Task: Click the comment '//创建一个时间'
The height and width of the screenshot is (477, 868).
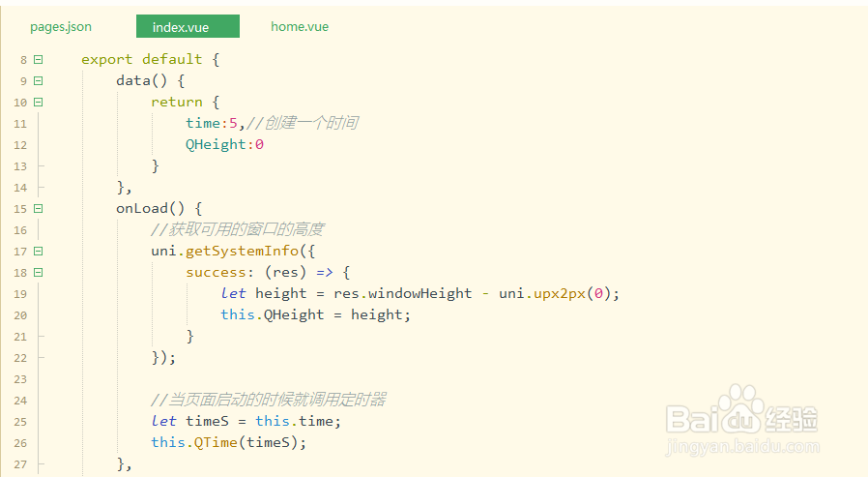Action: [x=303, y=123]
